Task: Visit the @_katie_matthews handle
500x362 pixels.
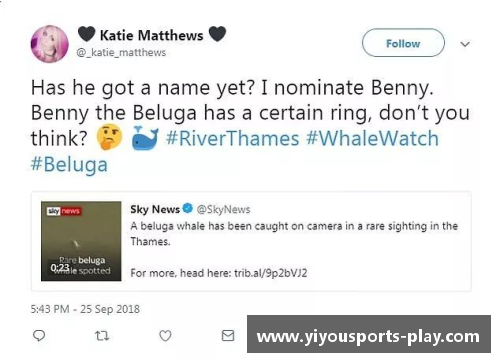Action: (x=121, y=53)
